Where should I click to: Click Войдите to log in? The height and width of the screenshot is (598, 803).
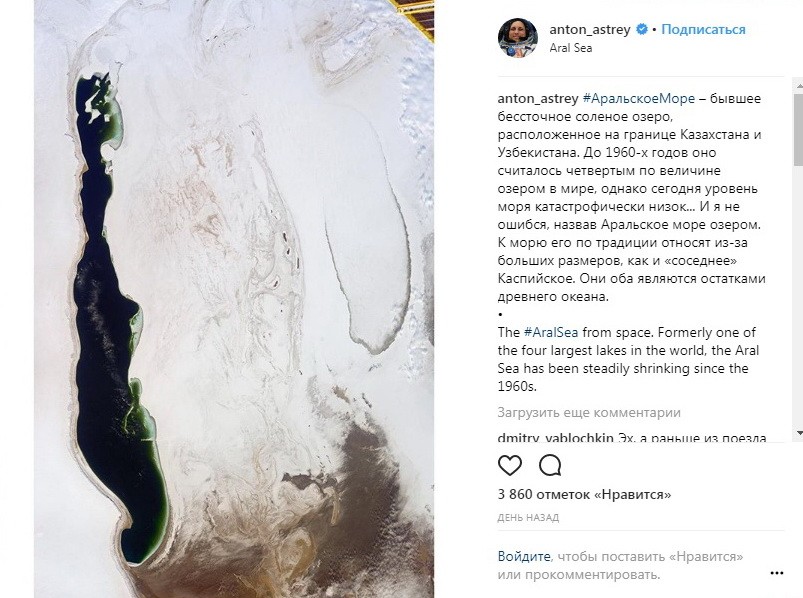524,556
